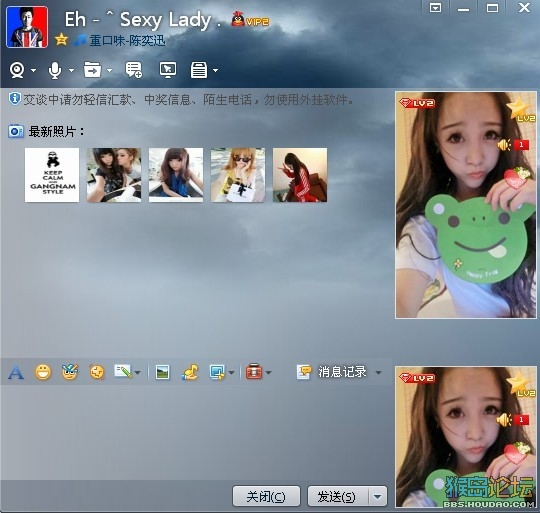Screen dimensions: 540x513
Task: Open the send file options arrow
Action: (x=110, y=71)
